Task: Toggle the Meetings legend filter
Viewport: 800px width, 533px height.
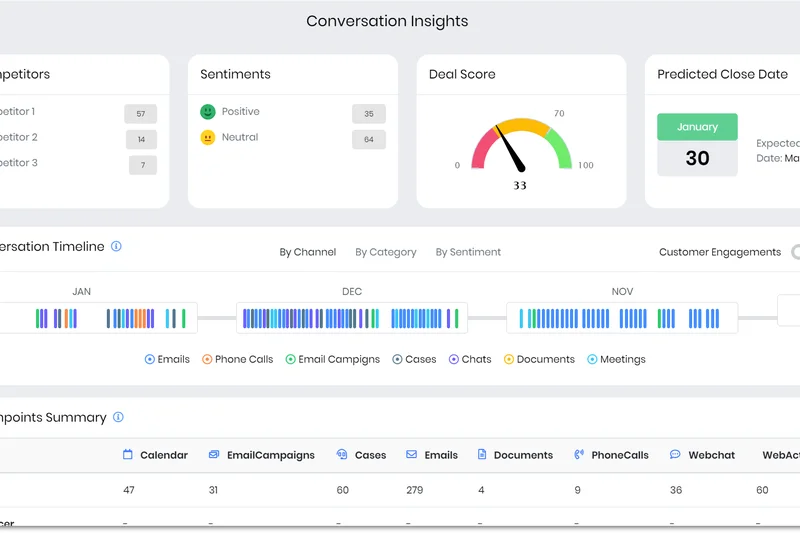Action: click(x=592, y=359)
